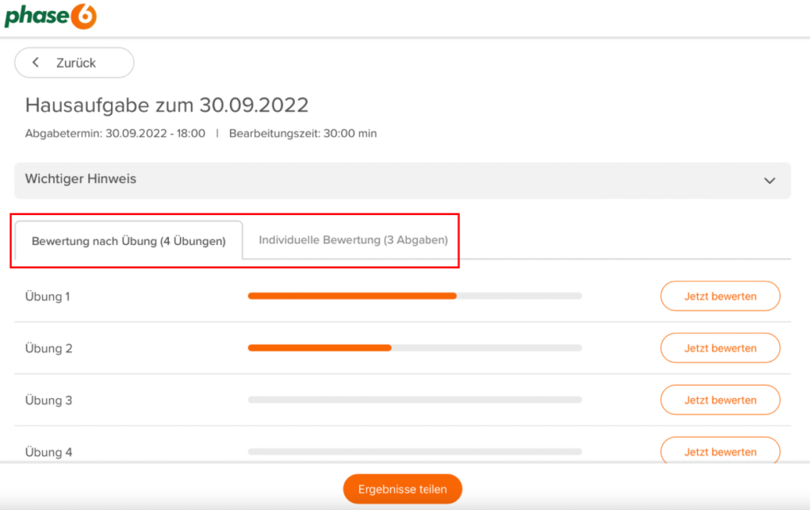812x510 pixels.
Task: Select the Übung 3 row label
Action: 48,401
